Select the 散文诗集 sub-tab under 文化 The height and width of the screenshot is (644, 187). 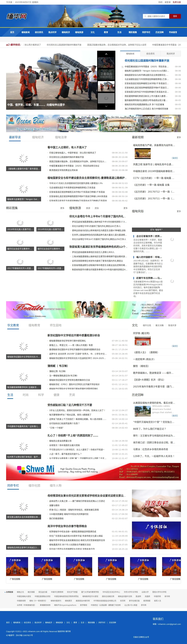[159, 325]
